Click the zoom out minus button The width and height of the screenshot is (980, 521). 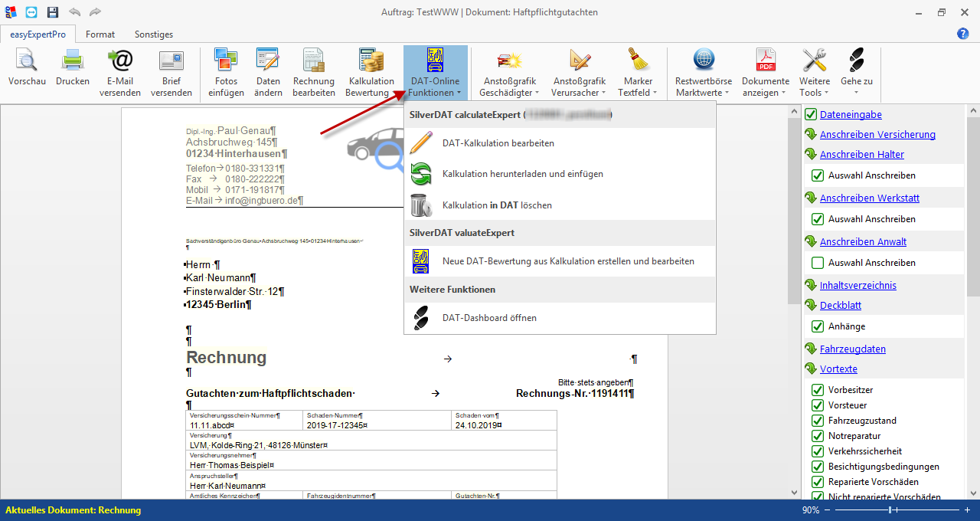(x=828, y=510)
